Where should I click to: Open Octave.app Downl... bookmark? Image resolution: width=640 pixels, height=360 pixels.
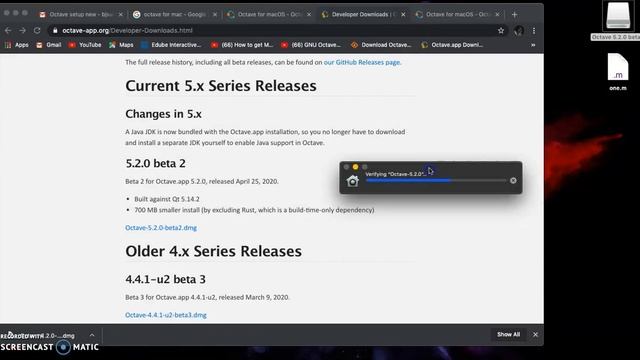[452, 45]
